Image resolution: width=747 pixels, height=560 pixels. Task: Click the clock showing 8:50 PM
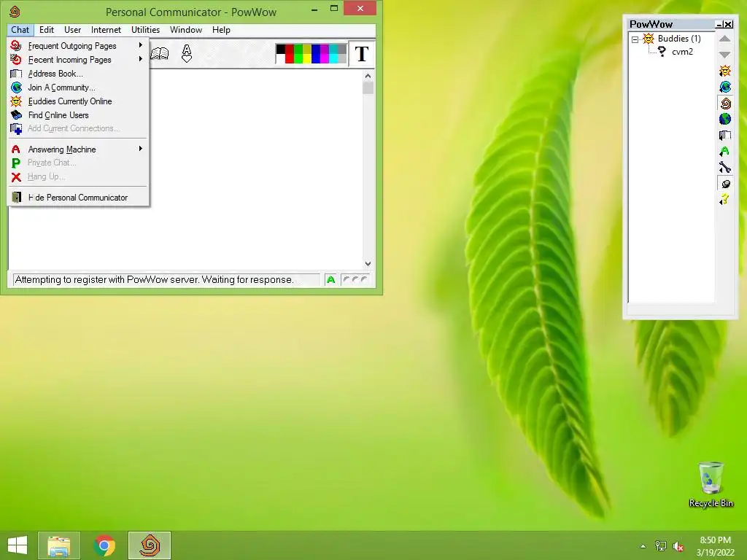click(x=715, y=540)
